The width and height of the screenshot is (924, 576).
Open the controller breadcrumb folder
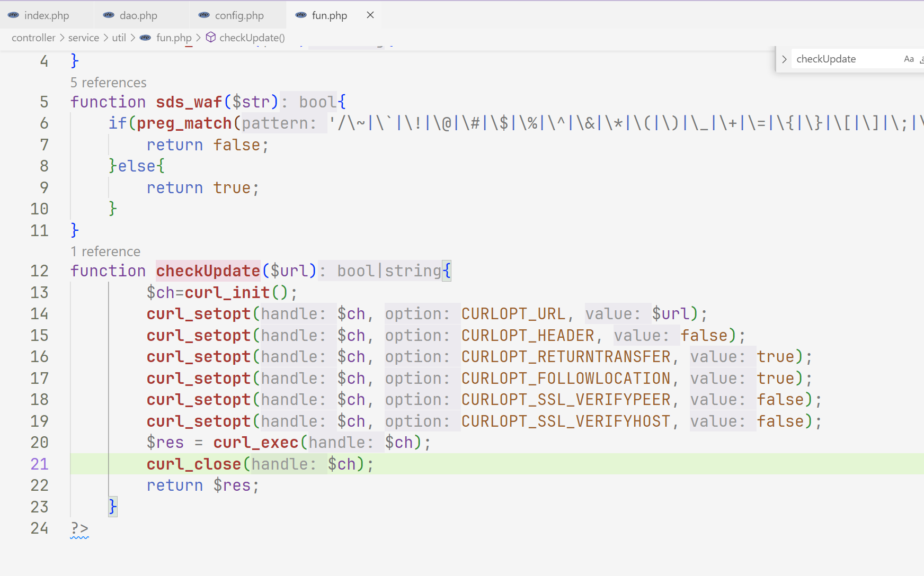click(x=33, y=38)
